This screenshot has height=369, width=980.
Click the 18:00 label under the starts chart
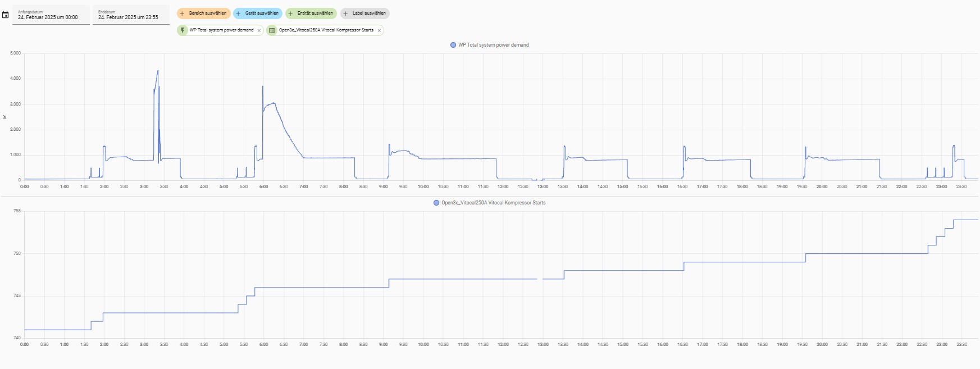click(x=742, y=344)
